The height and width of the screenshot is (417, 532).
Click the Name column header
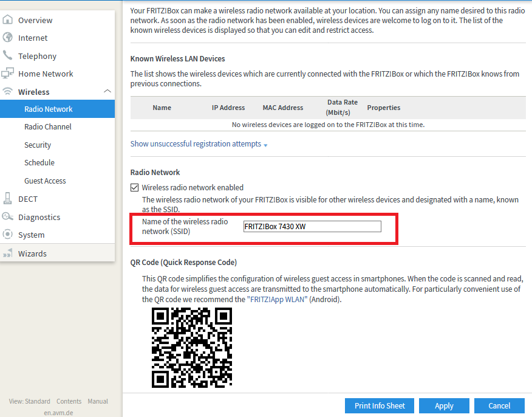162,108
